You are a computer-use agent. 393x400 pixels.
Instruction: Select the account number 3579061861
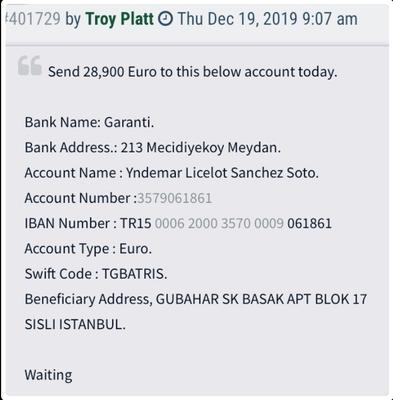pos(175,198)
